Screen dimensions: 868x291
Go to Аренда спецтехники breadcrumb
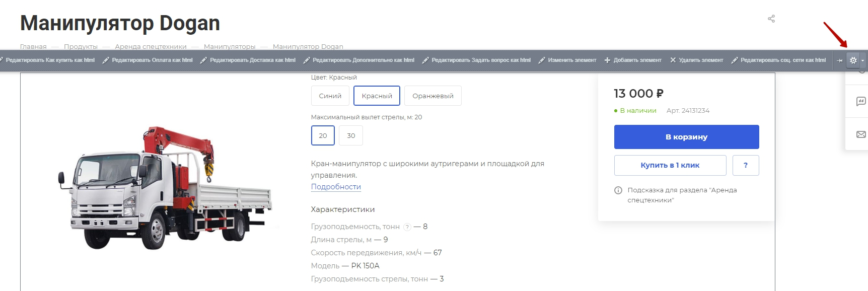pyautogui.click(x=151, y=46)
